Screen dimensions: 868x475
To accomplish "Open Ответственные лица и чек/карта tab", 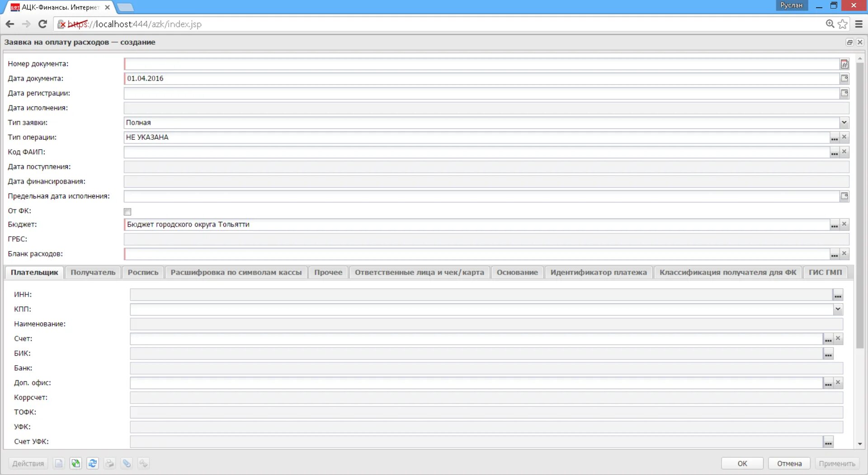I will pyautogui.click(x=420, y=272).
